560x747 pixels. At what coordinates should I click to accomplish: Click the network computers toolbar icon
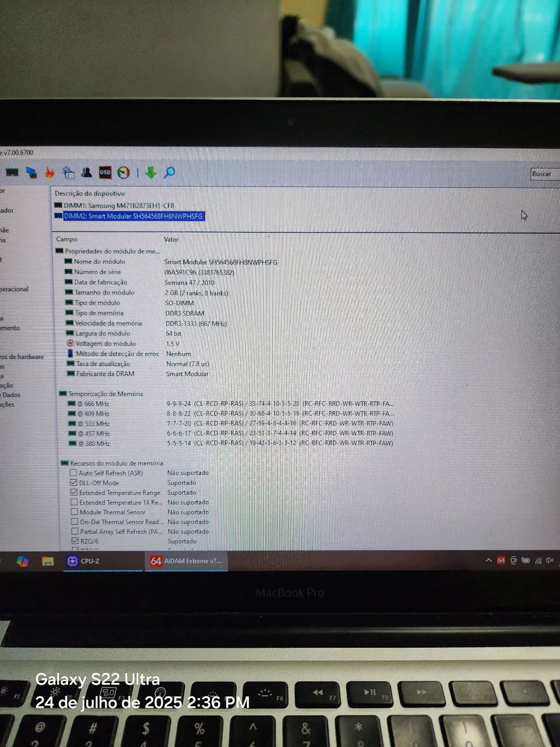32,173
